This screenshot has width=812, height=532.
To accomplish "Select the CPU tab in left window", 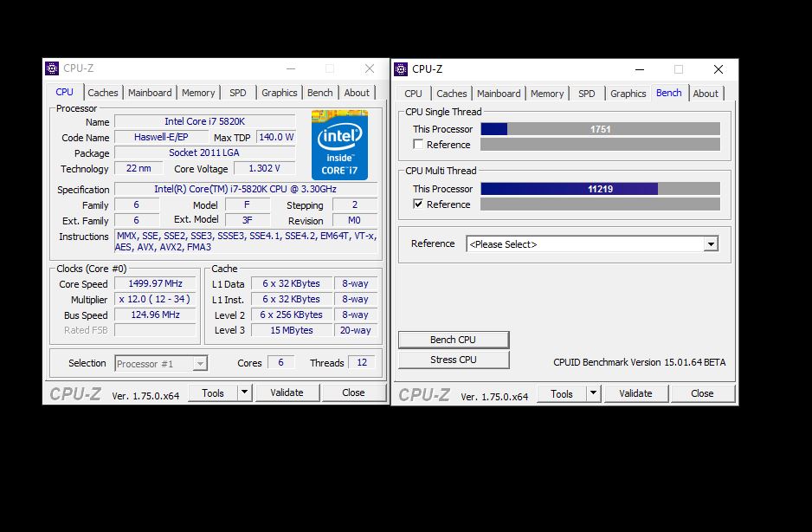I will tap(64, 92).
